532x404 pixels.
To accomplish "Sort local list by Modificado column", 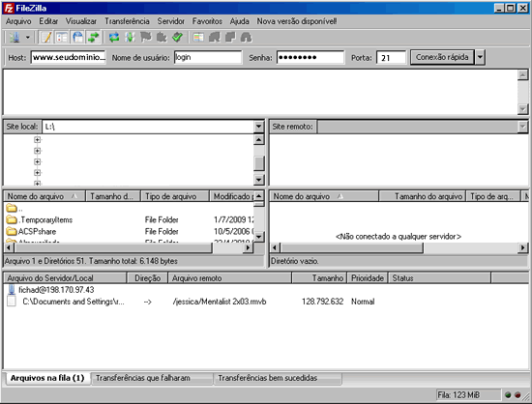I will [232, 196].
